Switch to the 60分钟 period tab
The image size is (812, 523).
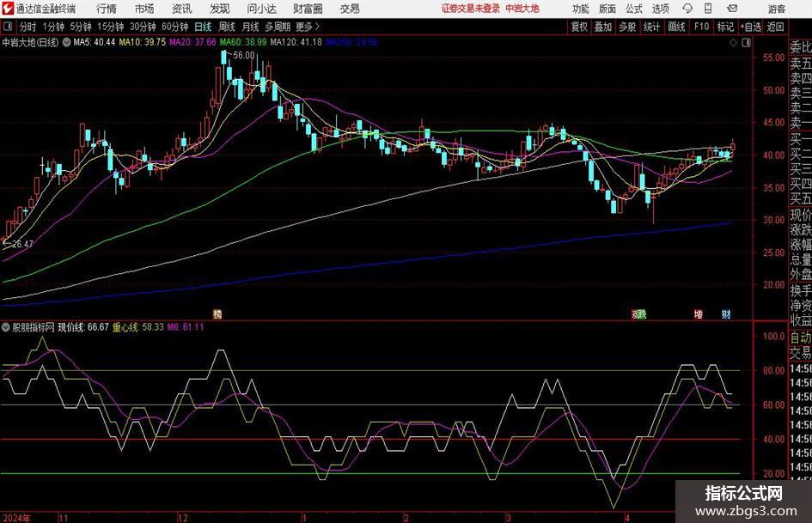[175, 27]
